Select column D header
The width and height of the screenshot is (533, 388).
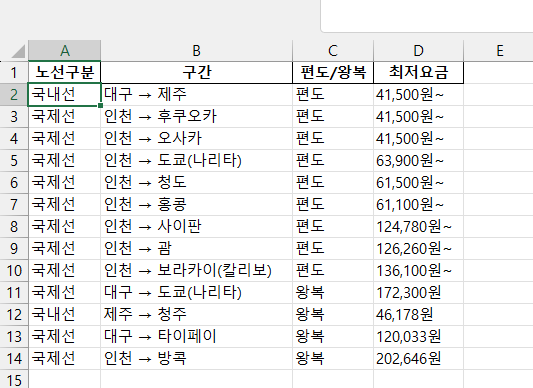point(418,51)
